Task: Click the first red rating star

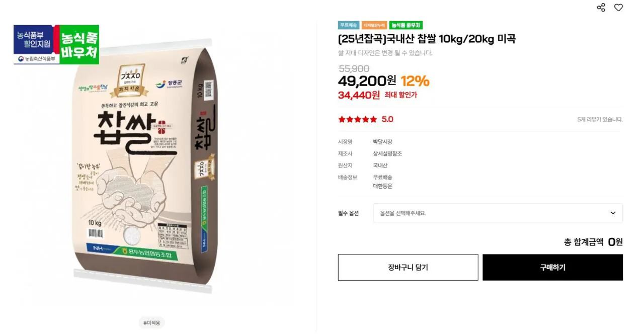Action: [x=341, y=120]
